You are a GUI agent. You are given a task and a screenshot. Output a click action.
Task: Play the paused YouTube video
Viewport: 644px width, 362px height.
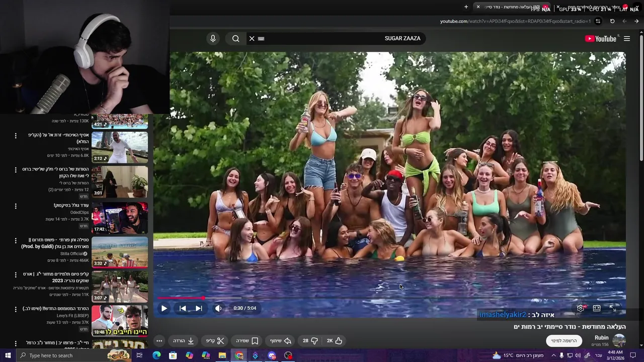[x=164, y=308]
